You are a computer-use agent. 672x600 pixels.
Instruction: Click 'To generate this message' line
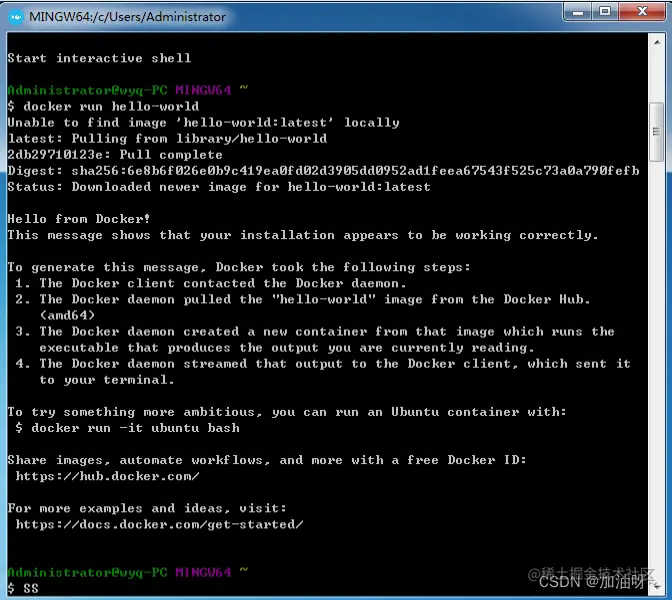[x=239, y=267]
